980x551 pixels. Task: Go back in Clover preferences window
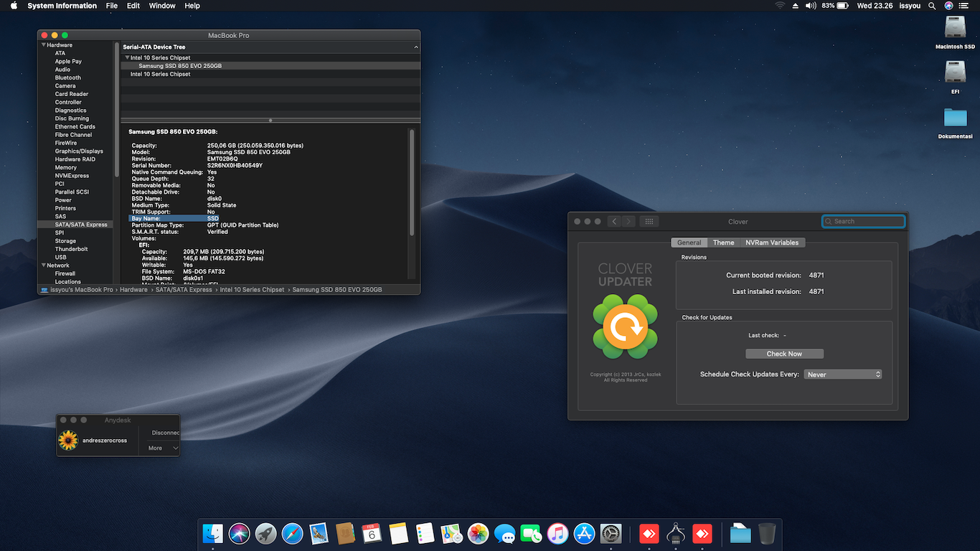(x=614, y=222)
